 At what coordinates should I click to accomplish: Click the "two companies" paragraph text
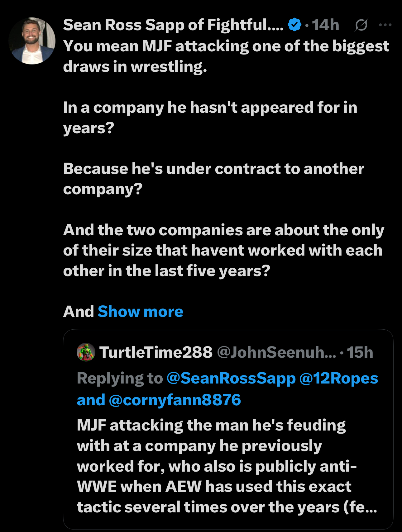point(223,250)
